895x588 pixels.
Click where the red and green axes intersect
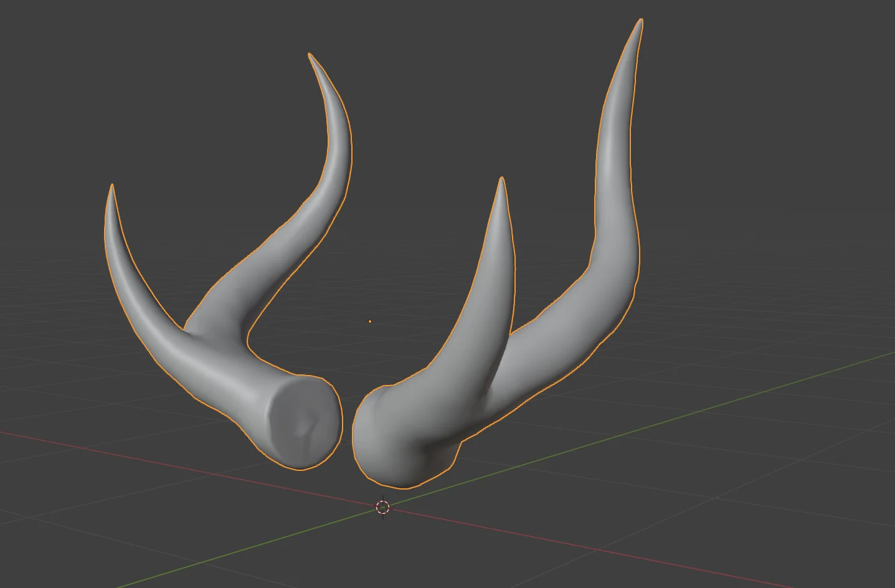tap(384, 508)
